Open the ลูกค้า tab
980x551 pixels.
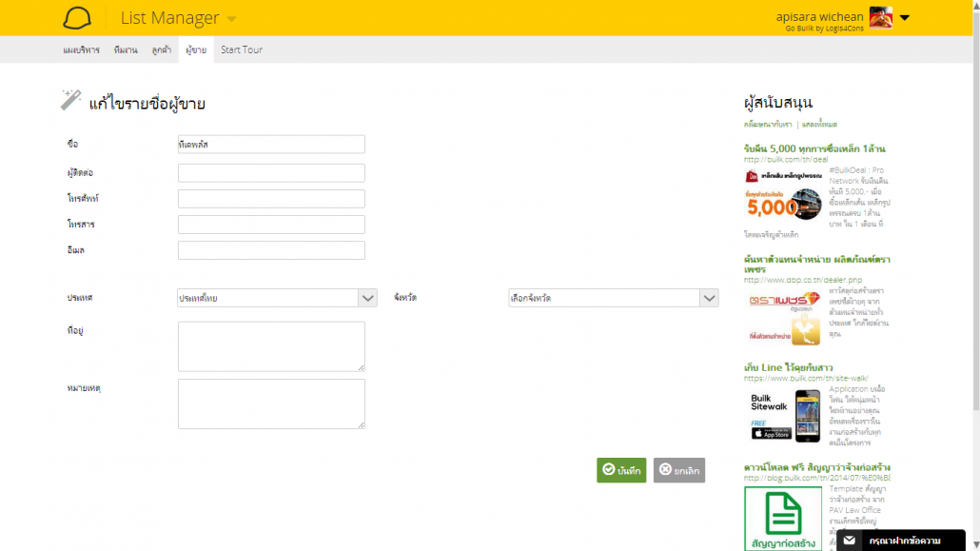161,50
